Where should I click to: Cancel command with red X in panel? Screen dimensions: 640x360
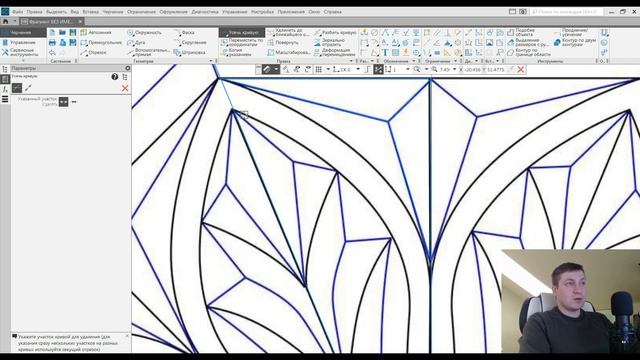(125, 88)
